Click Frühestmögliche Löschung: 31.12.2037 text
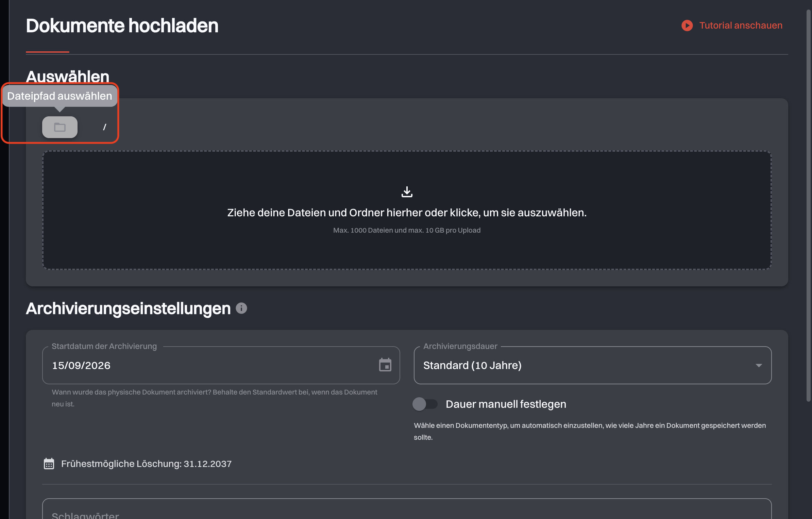This screenshot has height=519, width=812. click(146, 464)
